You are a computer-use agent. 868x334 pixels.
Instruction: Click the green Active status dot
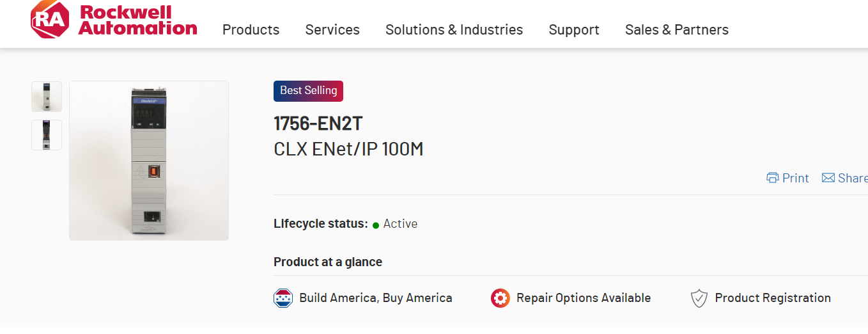click(376, 225)
